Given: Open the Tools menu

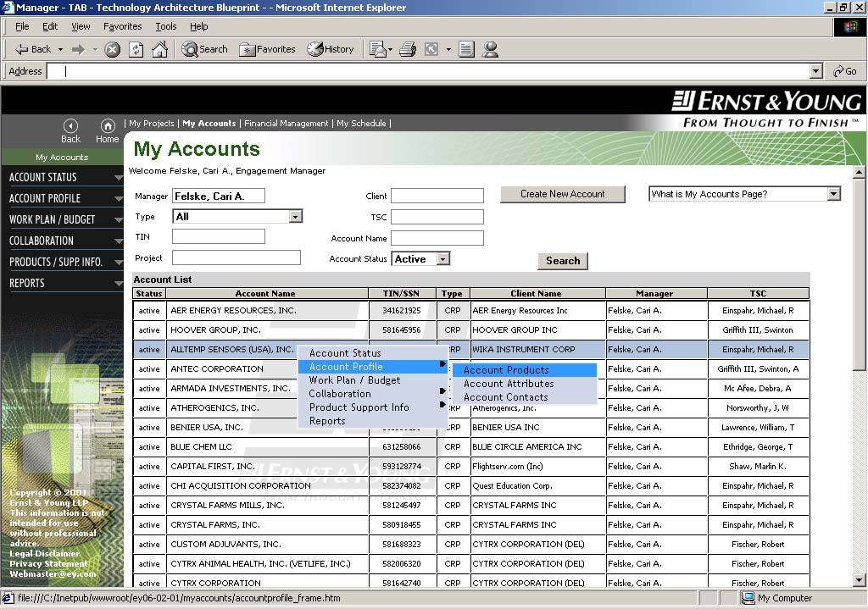Looking at the screenshot, I should click(165, 26).
